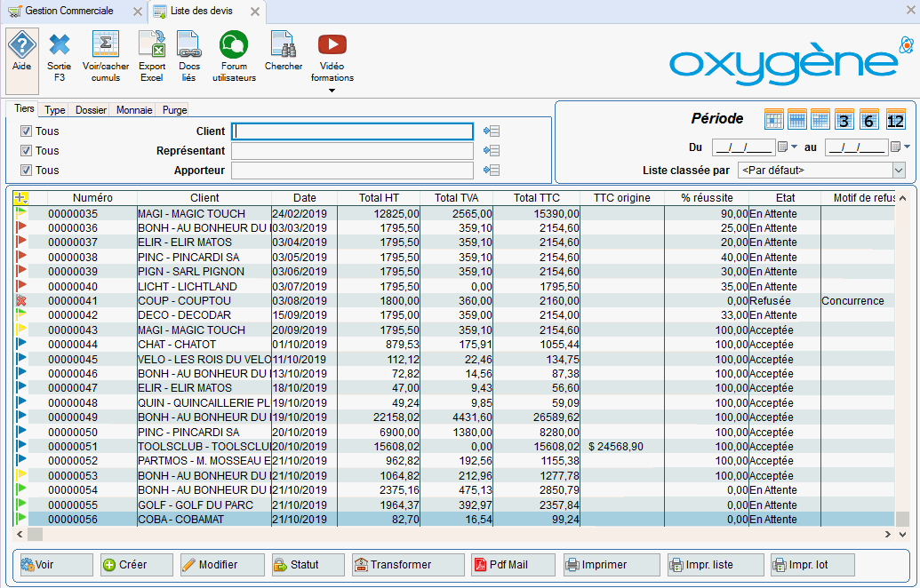Viewport: 920px width, 588px height.
Task: Select the 6-month period icon
Action: pyautogui.click(x=869, y=120)
